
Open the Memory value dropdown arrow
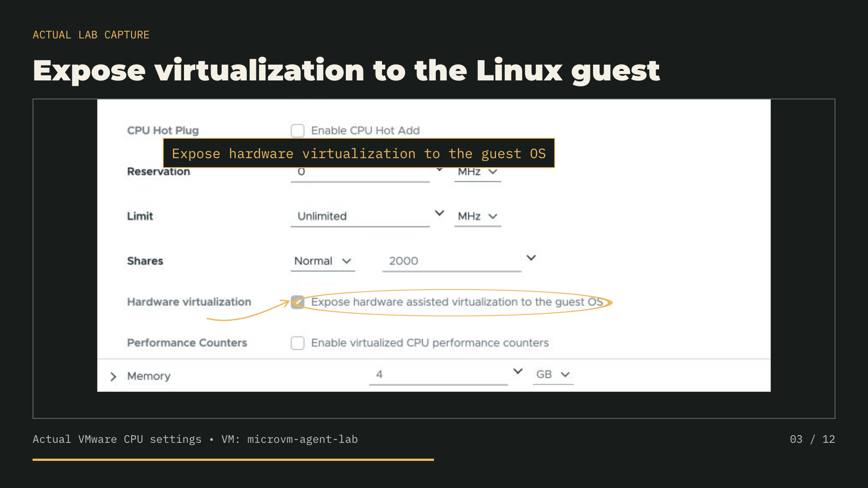(x=518, y=371)
